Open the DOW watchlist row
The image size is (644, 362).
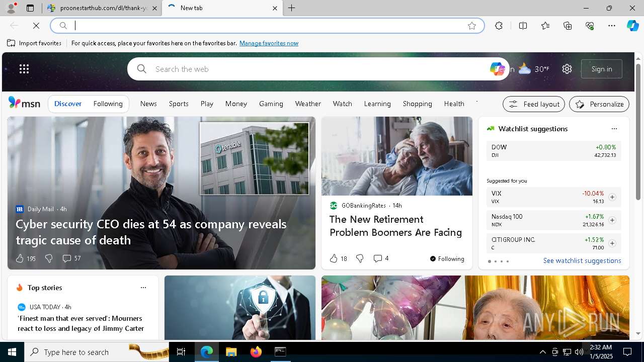pos(553,151)
